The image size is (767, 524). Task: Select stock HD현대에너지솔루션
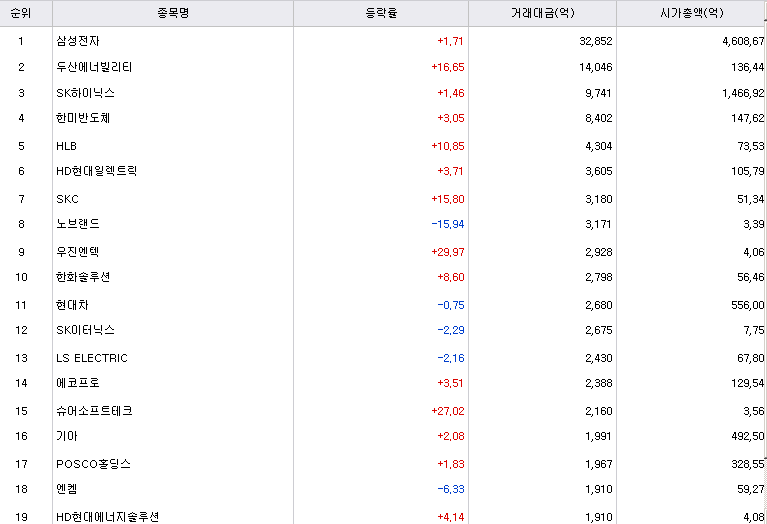click(x=108, y=517)
